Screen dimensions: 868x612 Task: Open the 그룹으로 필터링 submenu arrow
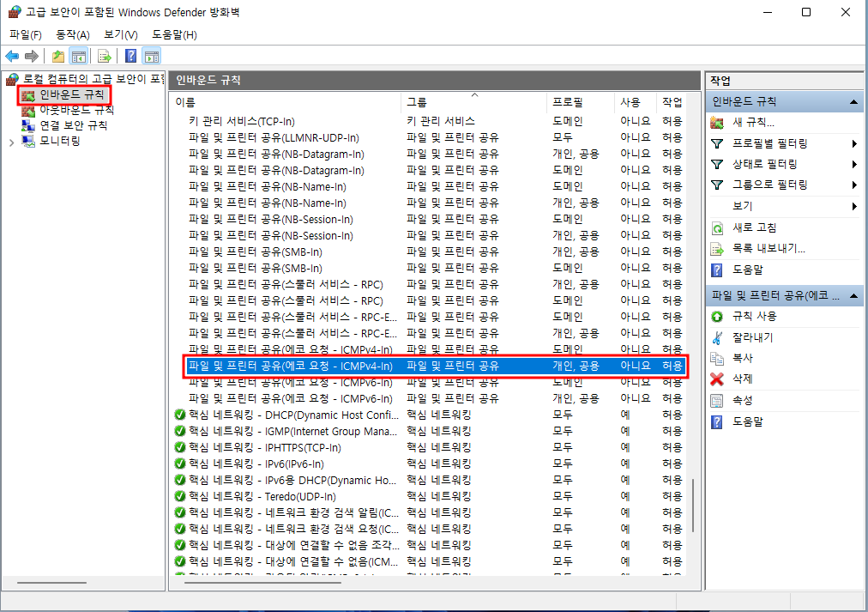click(855, 185)
